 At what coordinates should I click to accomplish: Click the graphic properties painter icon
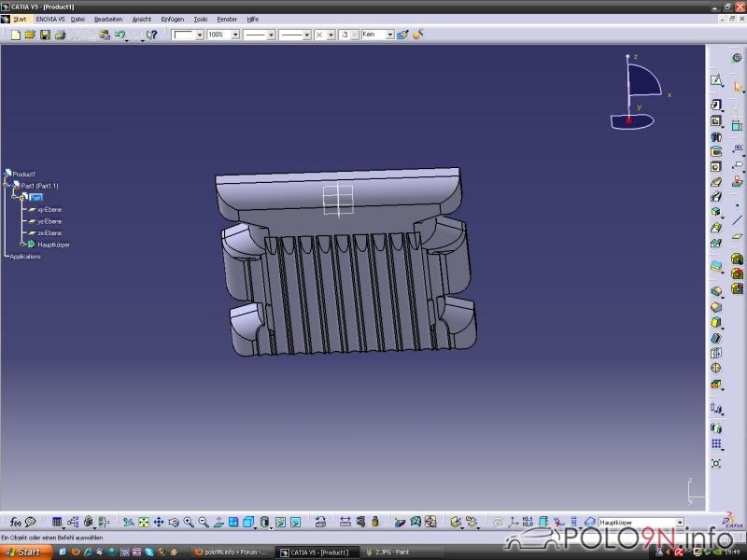tap(402, 35)
